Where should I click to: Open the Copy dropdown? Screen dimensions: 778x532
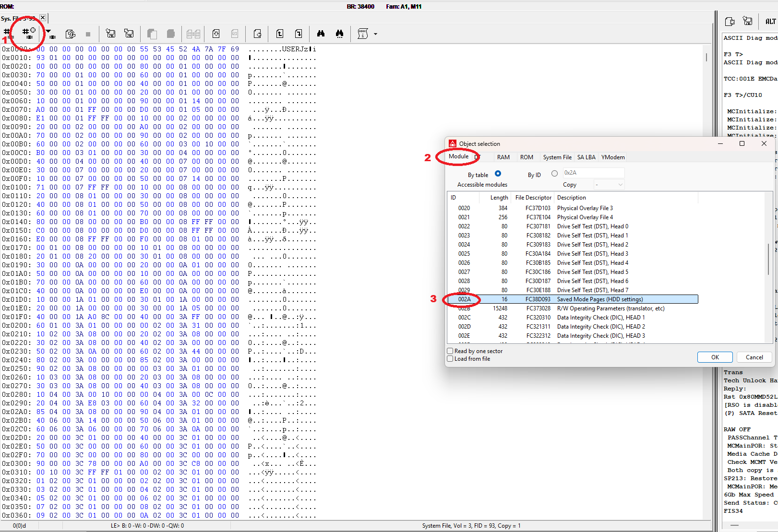(609, 185)
